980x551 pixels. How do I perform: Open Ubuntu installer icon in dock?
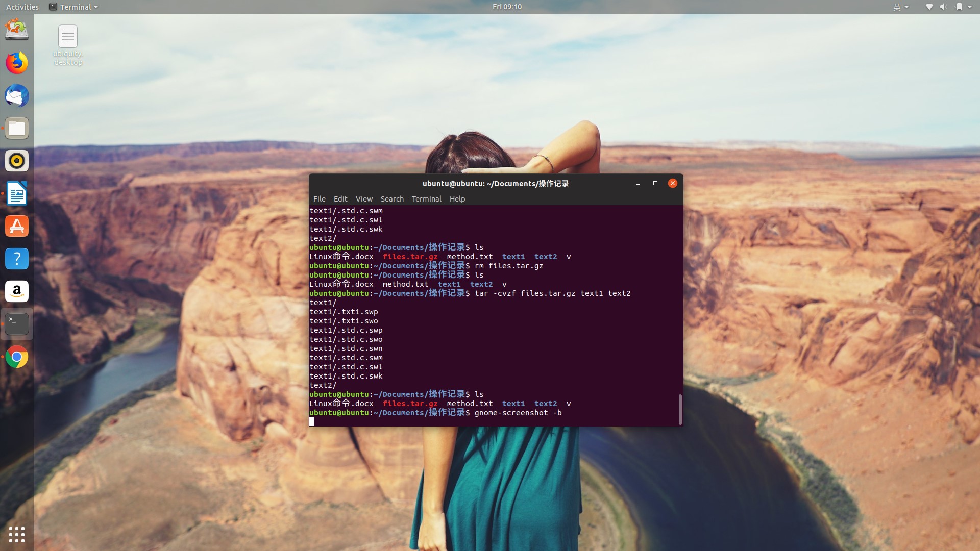click(x=17, y=30)
